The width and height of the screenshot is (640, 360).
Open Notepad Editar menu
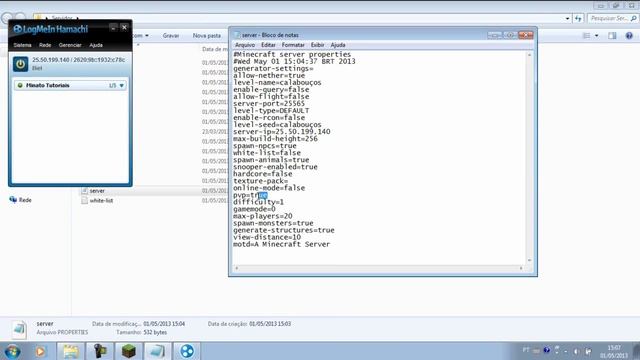(268, 45)
